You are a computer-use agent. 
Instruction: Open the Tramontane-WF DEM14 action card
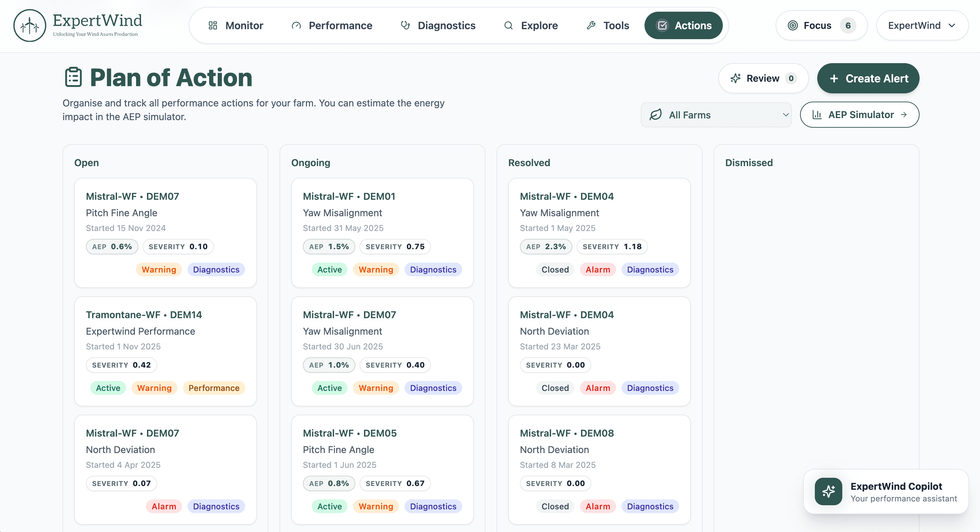tap(165, 351)
